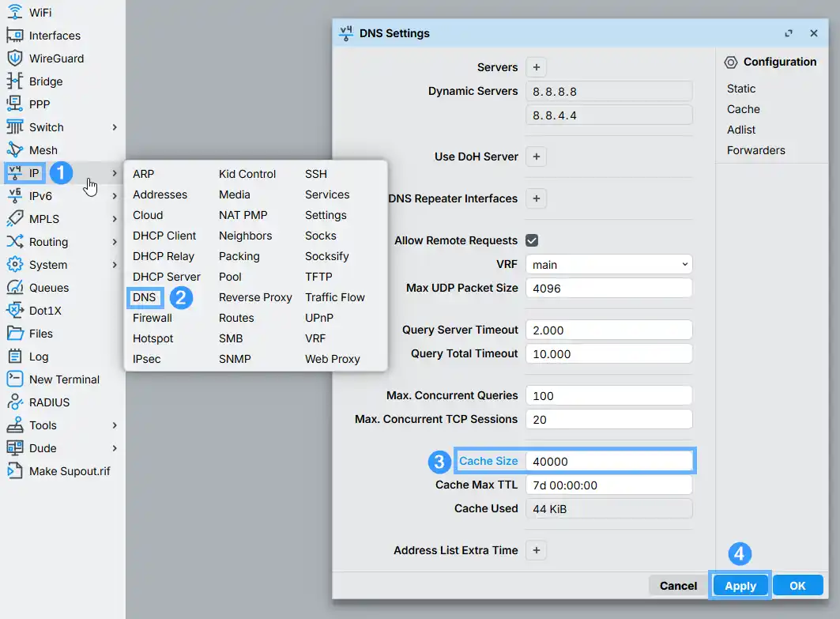This screenshot has width=840, height=619.
Task: Click the Configuration gear icon
Action: 731,62
